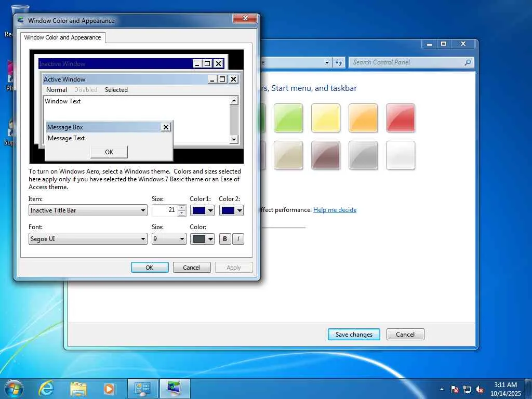Viewport: 532px width, 399px height.
Task: Choose the lime green color swatch
Action: coord(288,118)
